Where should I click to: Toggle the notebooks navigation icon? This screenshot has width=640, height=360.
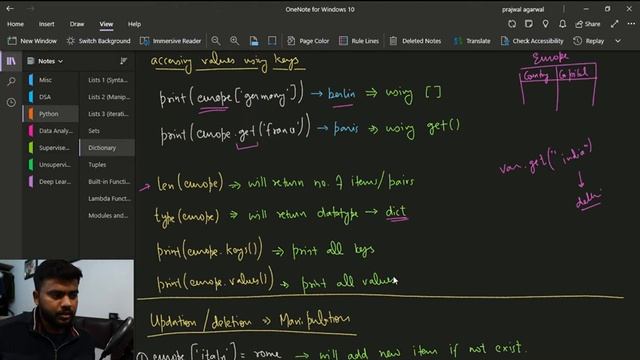(11, 61)
